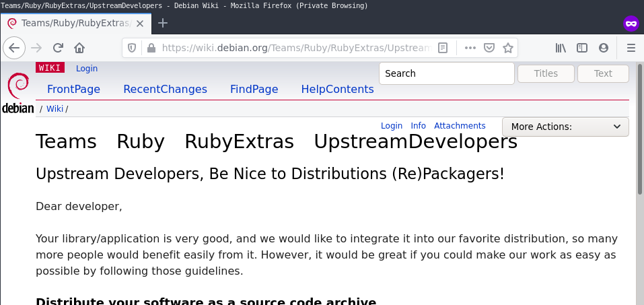The height and width of the screenshot is (305, 644).
Task: Click the 'Dear developer,' text
Action: pos(79,206)
